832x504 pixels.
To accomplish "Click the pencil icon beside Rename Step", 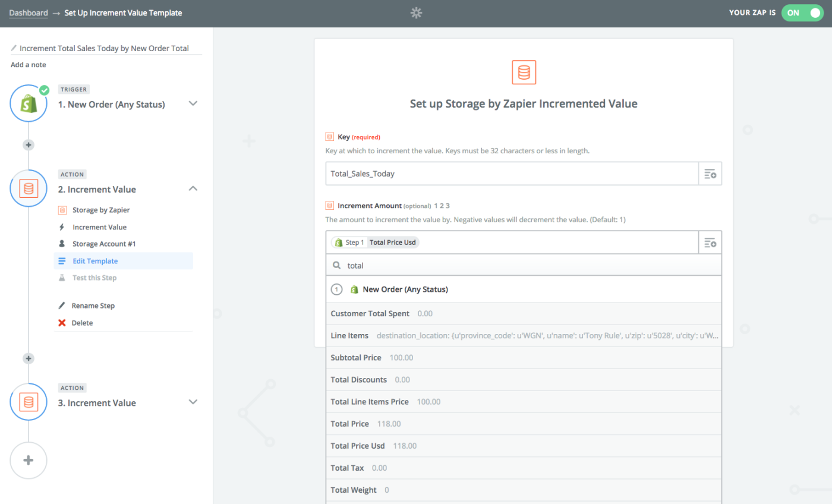I will pyautogui.click(x=62, y=305).
